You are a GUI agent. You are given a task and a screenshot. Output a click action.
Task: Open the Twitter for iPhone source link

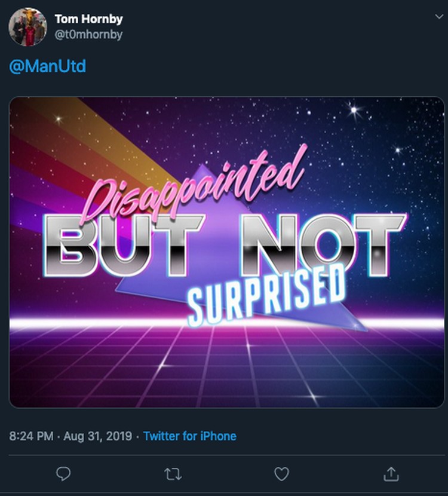[190, 436]
